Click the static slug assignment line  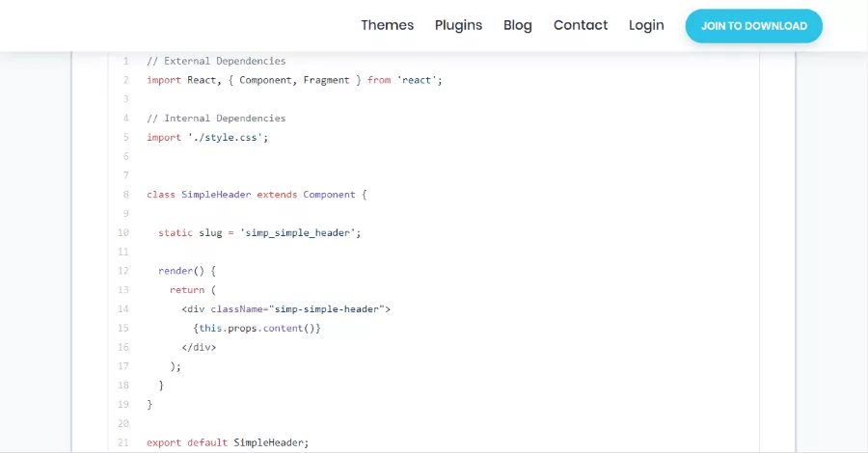(259, 233)
